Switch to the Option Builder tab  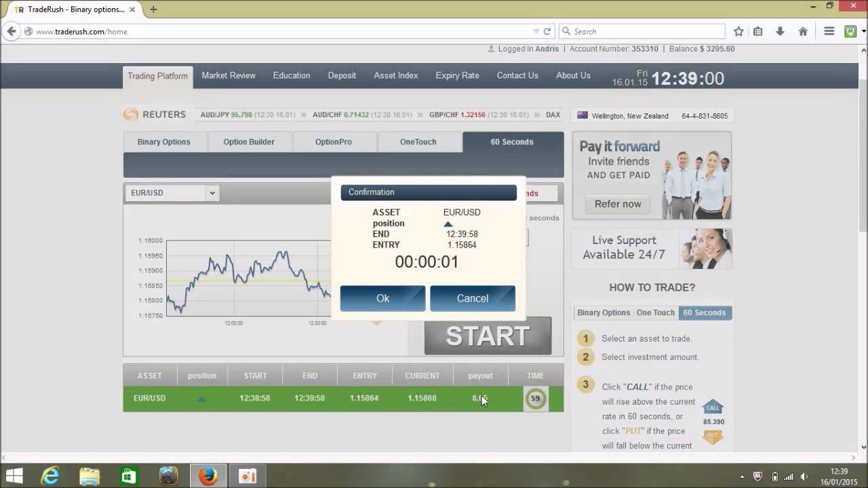point(249,142)
